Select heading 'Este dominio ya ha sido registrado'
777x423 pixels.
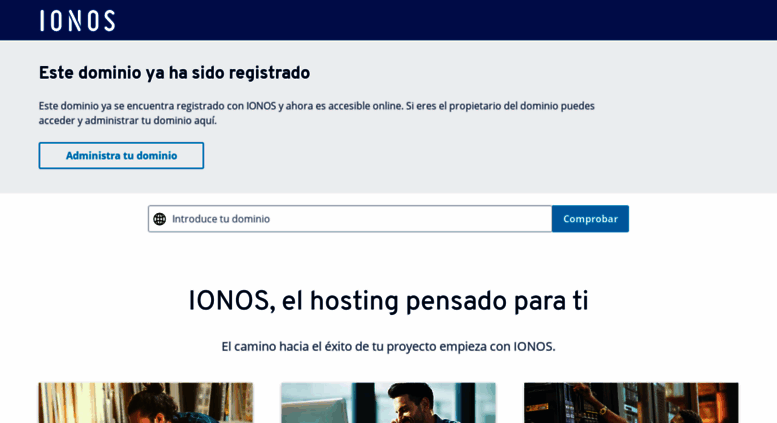coord(174,73)
